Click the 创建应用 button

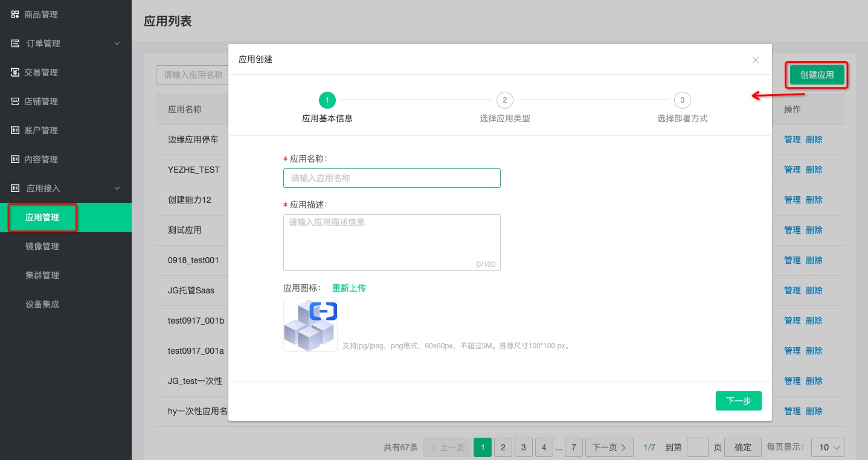(x=817, y=75)
